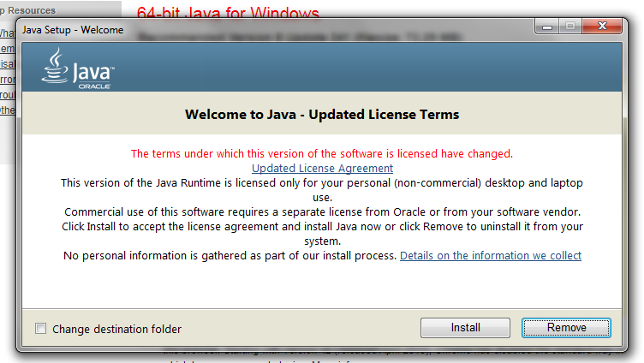Click the Welcome to Java heading text
Screen dimensions: 644x363
322,115
